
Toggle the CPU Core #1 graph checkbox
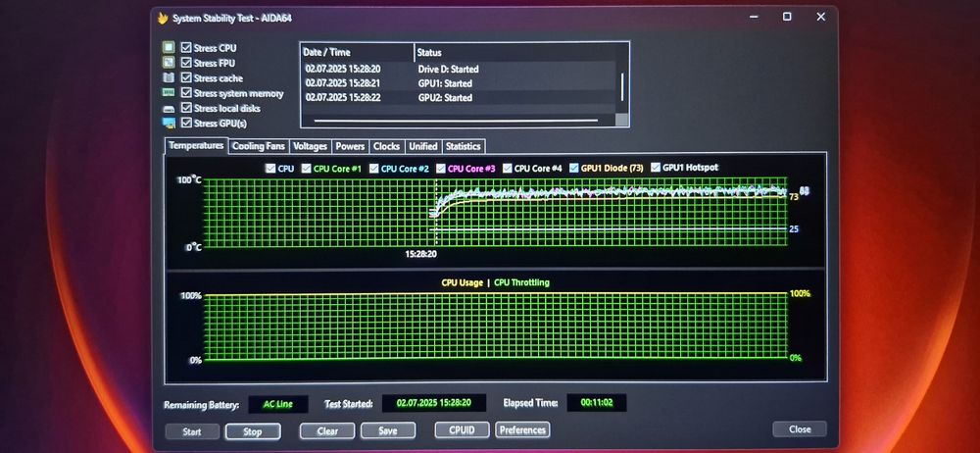pyautogui.click(x=306, y=169)
